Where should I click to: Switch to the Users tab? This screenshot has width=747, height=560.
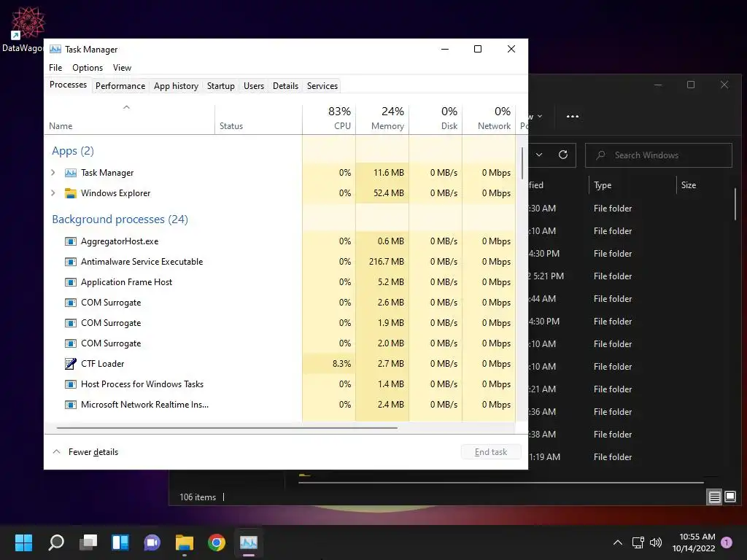pos(253,86)
